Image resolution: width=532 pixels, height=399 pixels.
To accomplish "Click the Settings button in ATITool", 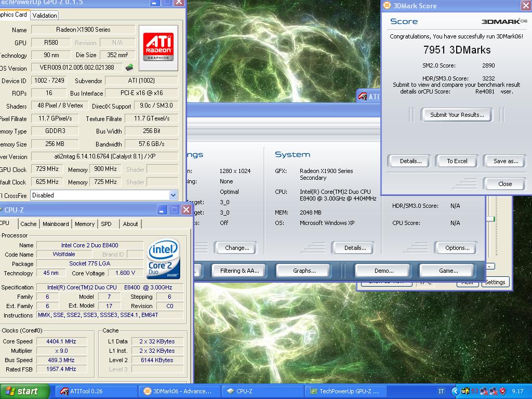I will [x=495, y=283].
